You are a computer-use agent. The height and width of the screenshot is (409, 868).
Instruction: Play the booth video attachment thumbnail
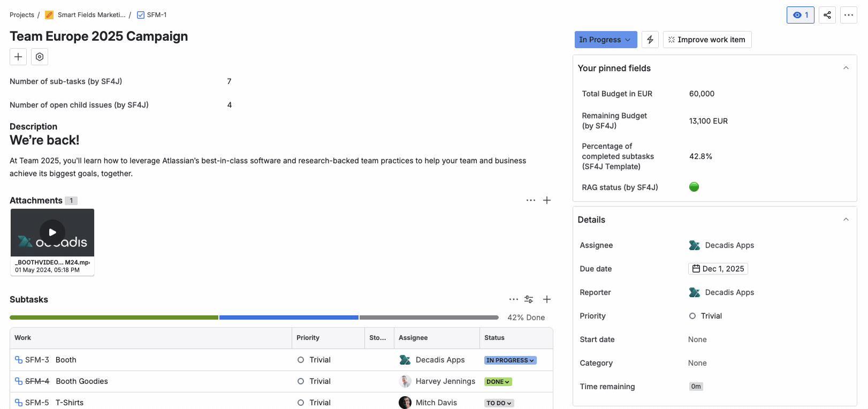point(52,232)
